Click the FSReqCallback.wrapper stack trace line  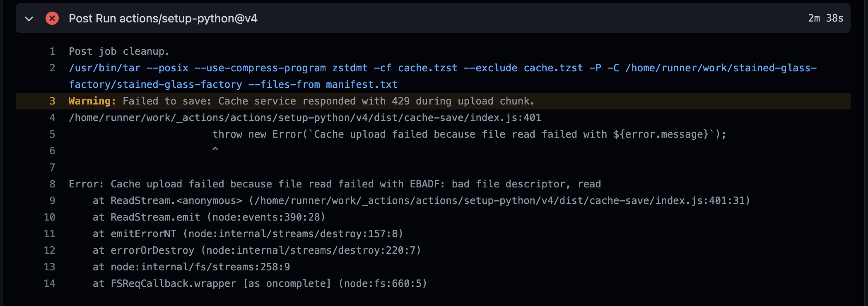coord(260,284)
